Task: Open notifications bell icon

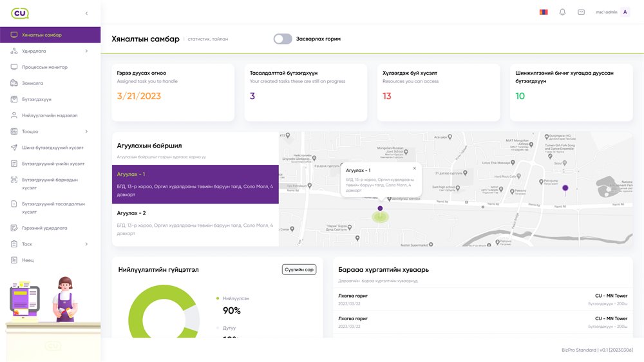Action: 562,12
